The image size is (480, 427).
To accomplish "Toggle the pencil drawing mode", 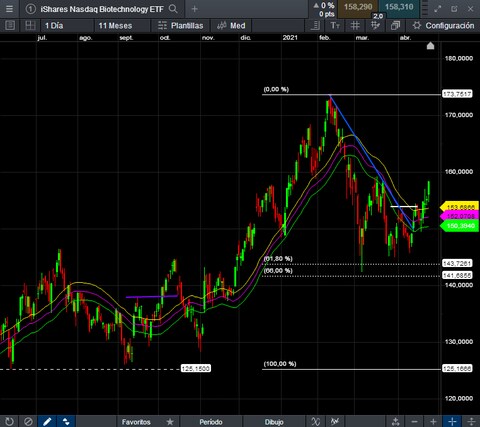I will pos(47,422).
